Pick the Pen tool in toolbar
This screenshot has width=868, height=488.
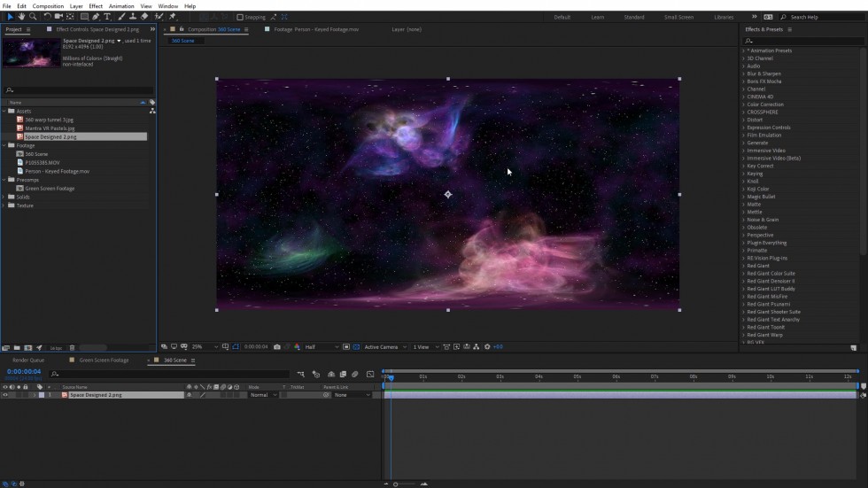97,16
